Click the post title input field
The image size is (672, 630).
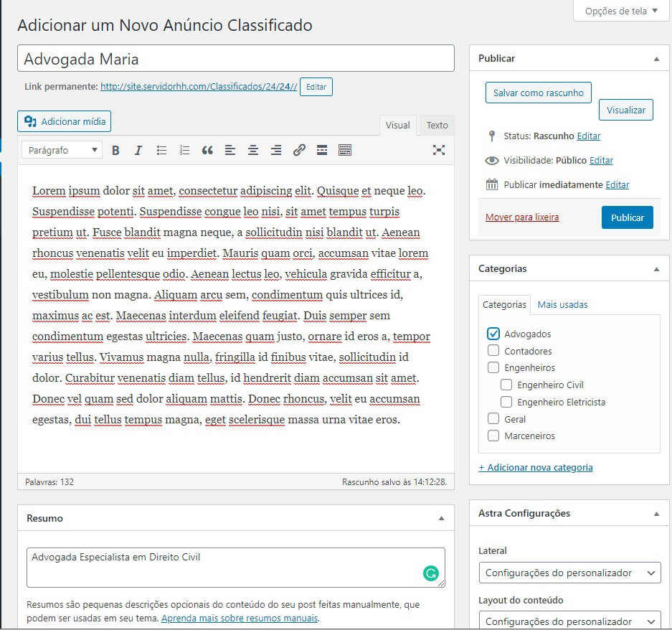click(235, 59)
